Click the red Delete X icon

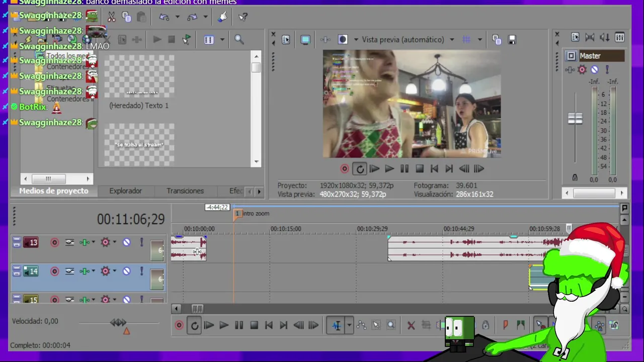[411, 325]
